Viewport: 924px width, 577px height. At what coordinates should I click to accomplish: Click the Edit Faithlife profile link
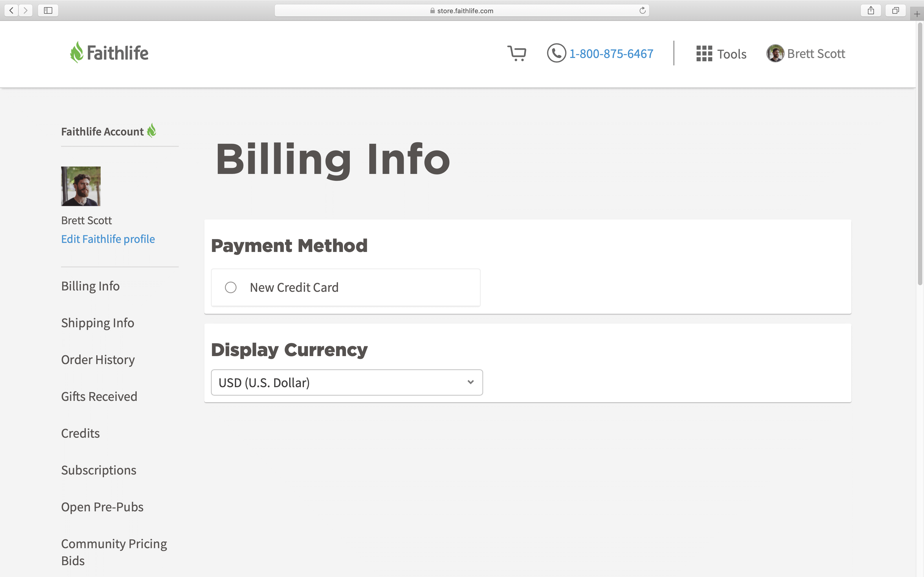[108, 239]
